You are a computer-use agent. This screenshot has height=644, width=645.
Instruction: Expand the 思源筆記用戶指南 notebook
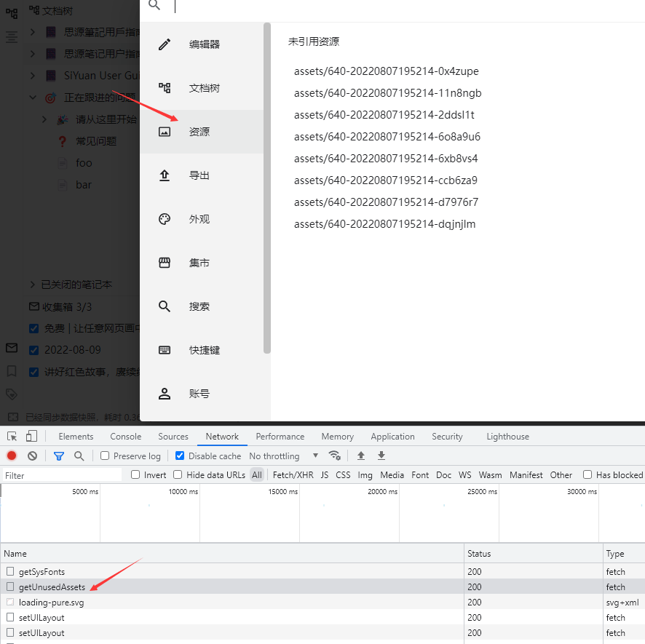click(x=33, y=32)
